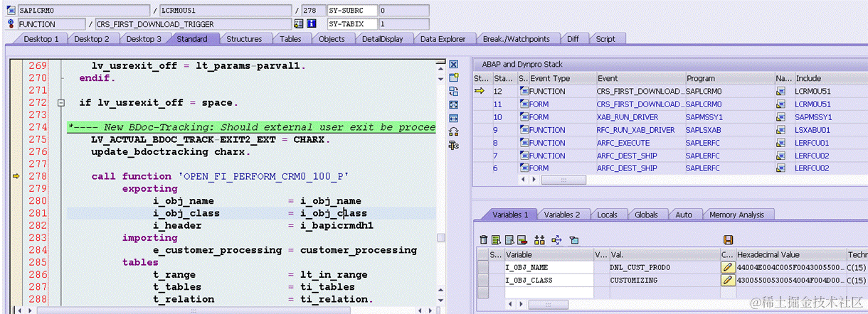
Task: Click the event type icon beside the FUNCTION field
Action: click(x=11, y=23)
